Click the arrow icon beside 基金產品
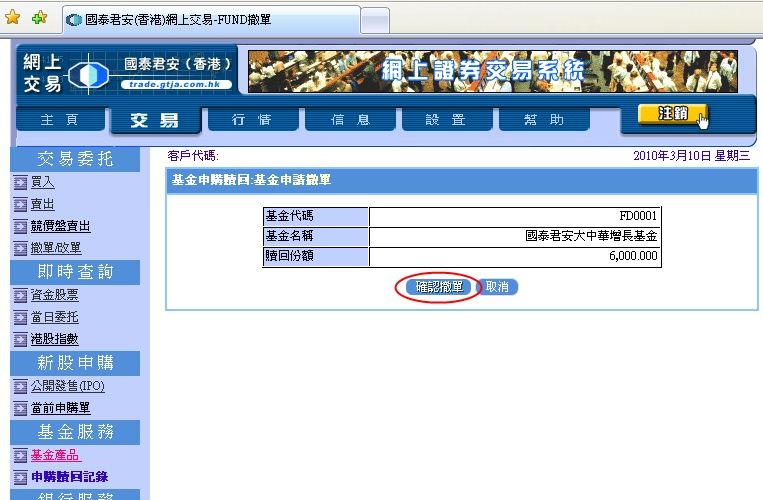This screenshot has height=500, width=763. (20, 456)
